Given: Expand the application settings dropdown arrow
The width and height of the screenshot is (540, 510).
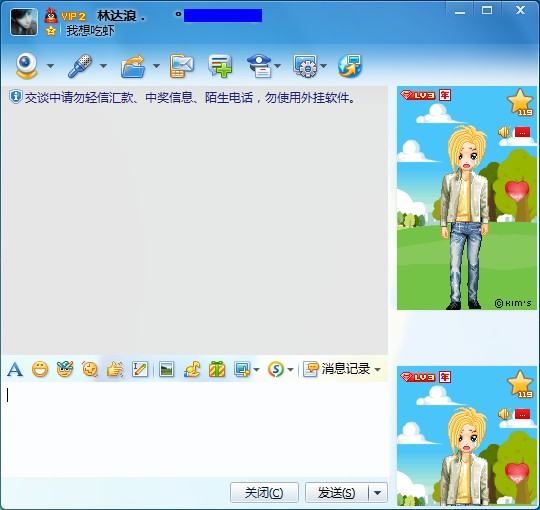Looking at the screenshot, I should coord(323,65).
